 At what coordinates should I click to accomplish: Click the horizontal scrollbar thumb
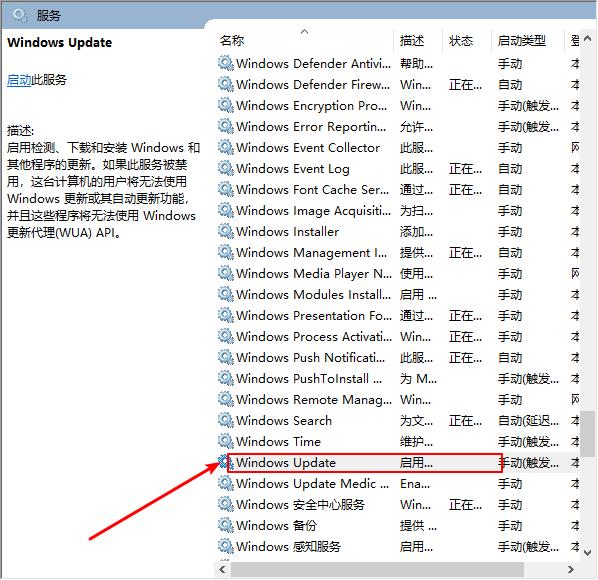[x=378, y=569]
